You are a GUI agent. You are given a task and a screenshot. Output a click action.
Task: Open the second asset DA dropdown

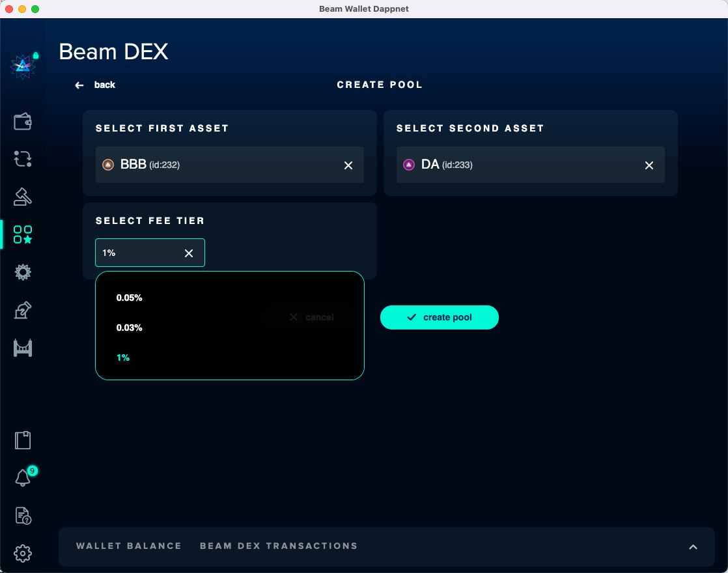pos(530,165)
